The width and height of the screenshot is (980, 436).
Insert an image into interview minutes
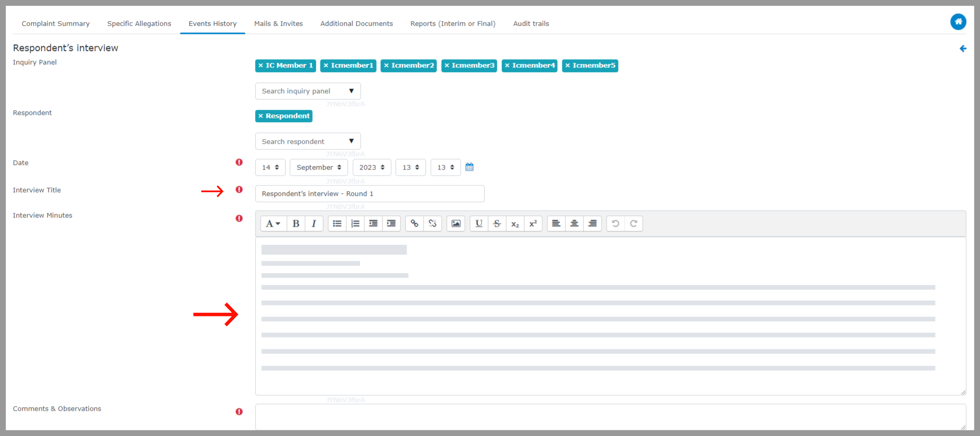456,224
